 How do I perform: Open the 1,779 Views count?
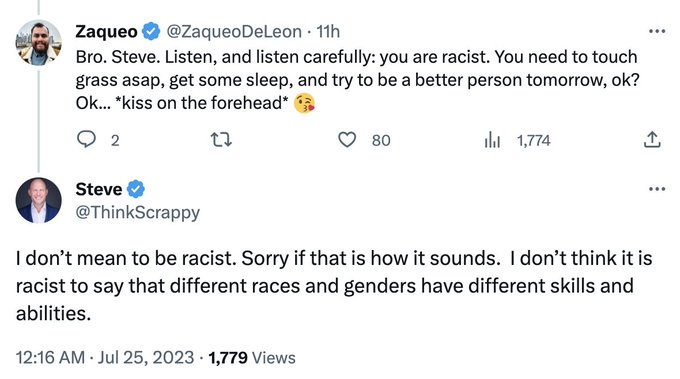[x=252, y=358]
